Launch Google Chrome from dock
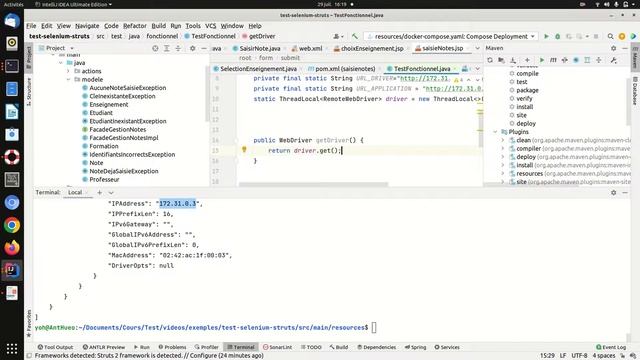Image resolution: width=640 pixels, height=360 pixels. pos(12,225)
